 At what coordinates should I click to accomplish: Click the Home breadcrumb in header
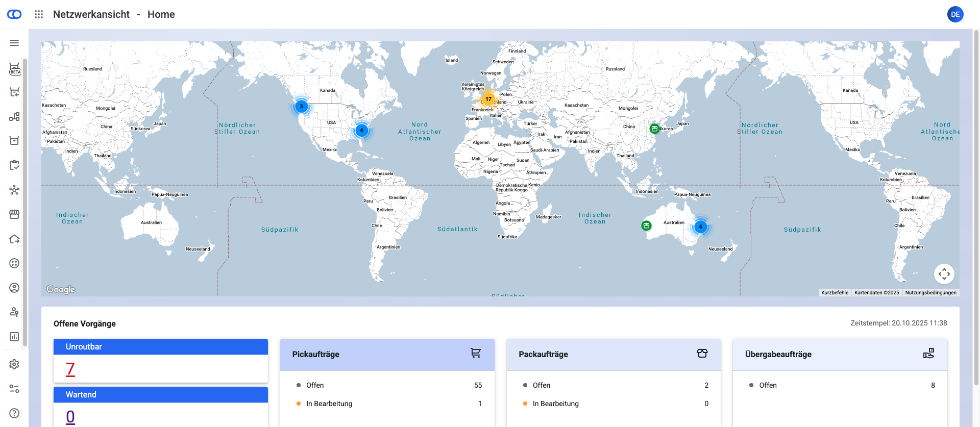click(x=161, y=14)
